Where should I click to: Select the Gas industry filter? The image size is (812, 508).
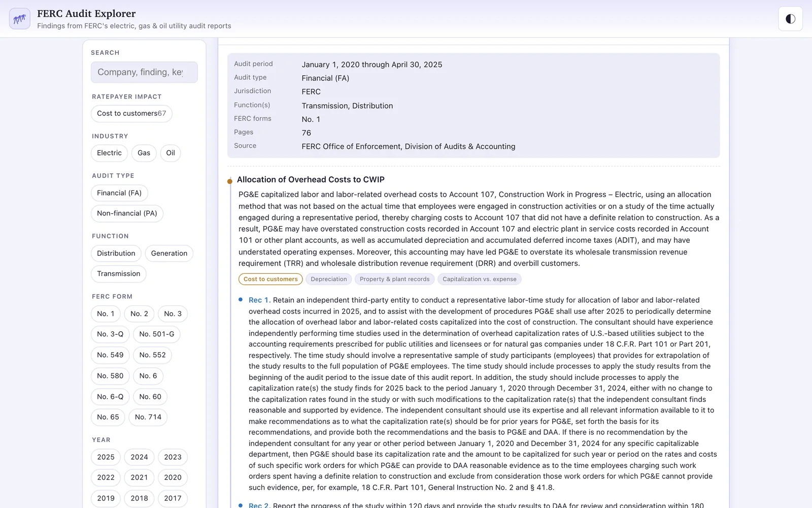pyautogui.click(x=144, y=153)
